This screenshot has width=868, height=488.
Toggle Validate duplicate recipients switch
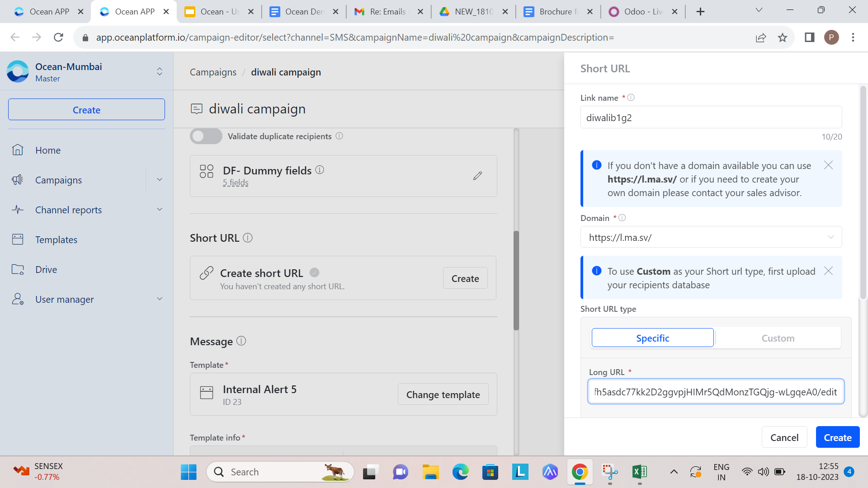206,136
